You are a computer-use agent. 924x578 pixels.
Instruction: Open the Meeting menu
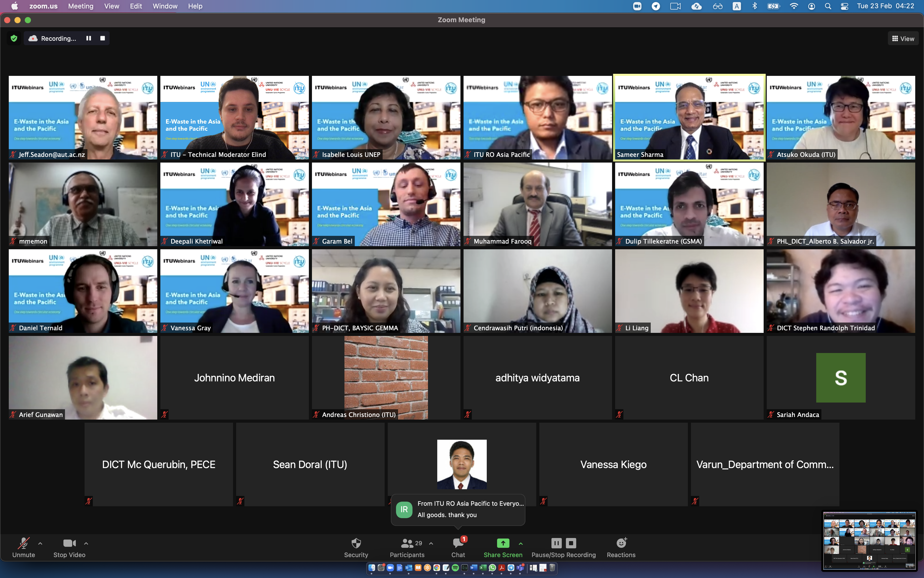(80, 6)
